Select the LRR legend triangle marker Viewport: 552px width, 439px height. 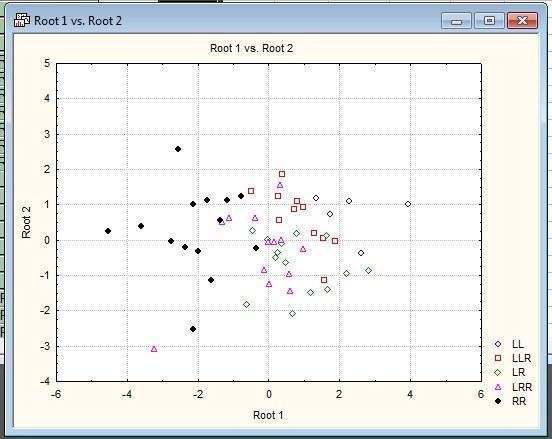tap(498, 387)
